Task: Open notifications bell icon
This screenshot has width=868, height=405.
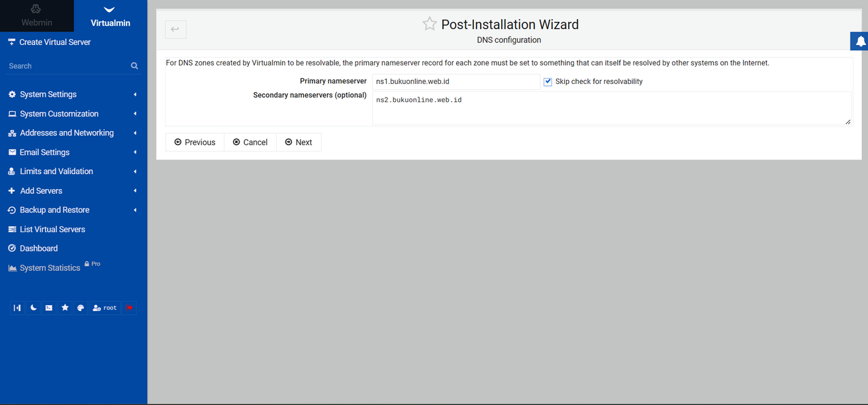Action: 860,41
